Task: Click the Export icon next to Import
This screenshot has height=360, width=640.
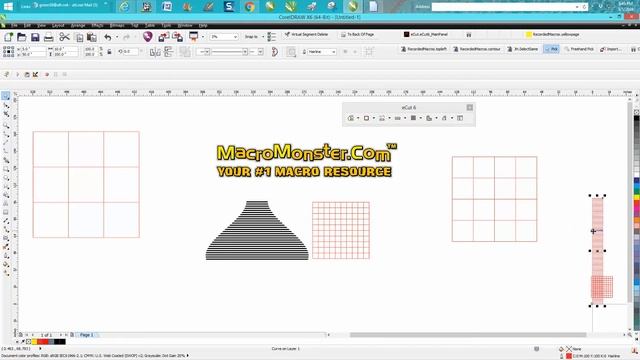Action: [178, 37]
